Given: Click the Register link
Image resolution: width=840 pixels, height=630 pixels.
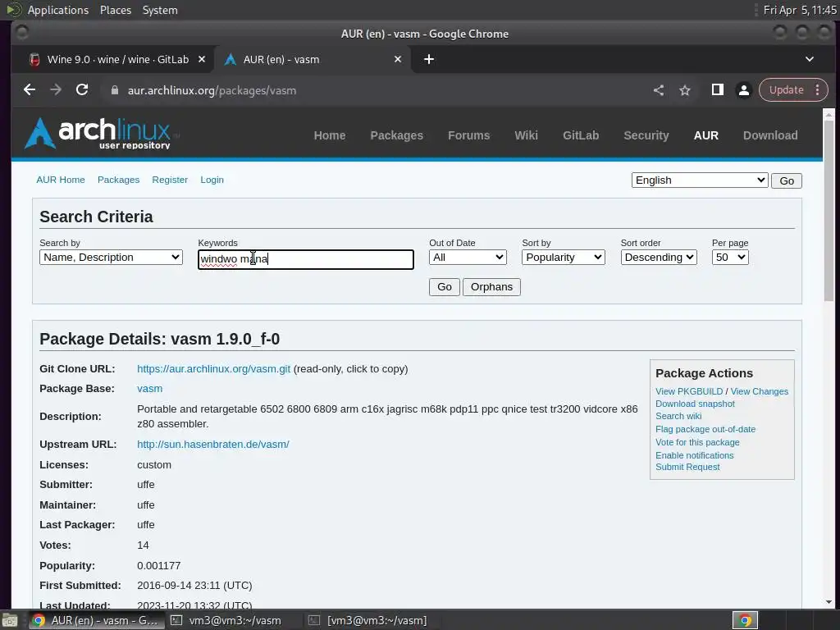Looking at the screenshot, I should 170,180.
